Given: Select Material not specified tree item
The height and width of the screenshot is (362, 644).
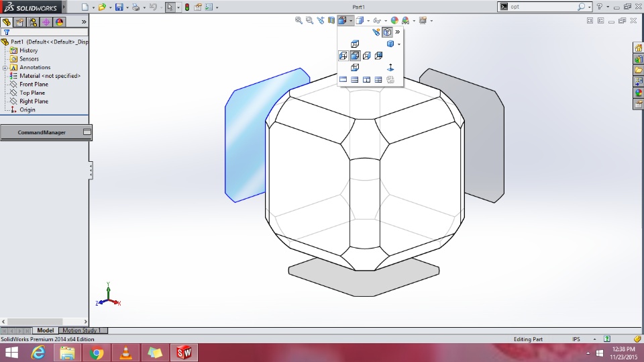Looking at the screenshot, I should coord(45,76).
